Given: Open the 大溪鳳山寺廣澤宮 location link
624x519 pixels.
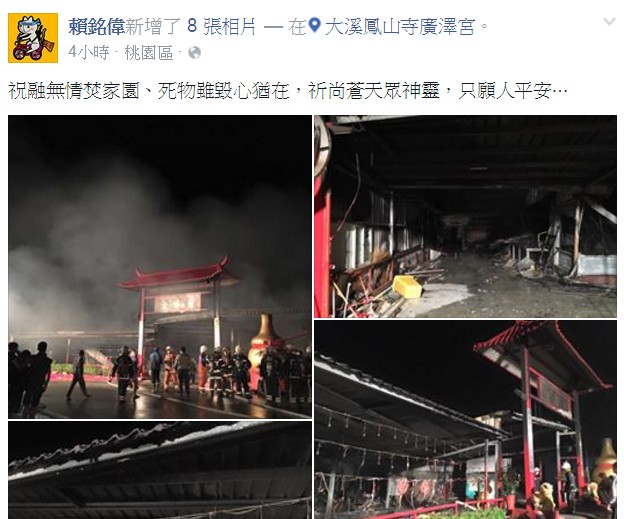Looking at the screenshot, I should [x=400, y=27].
